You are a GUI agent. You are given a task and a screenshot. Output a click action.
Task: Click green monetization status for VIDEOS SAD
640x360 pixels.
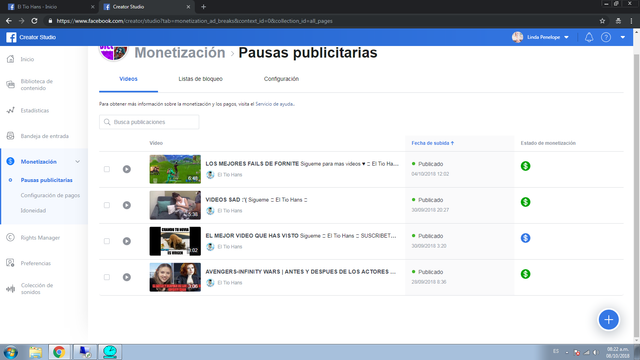pos(525,202)
